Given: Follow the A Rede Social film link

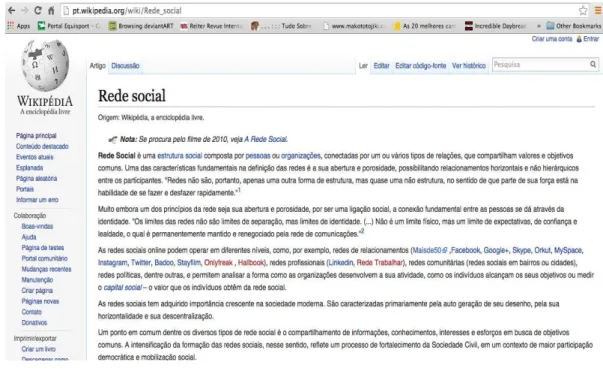Looking at the screenshot, I should (x=266, y=139).
